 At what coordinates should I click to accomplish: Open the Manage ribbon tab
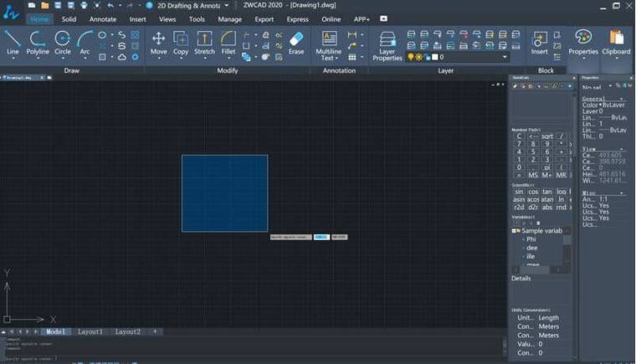click(229, 19)
